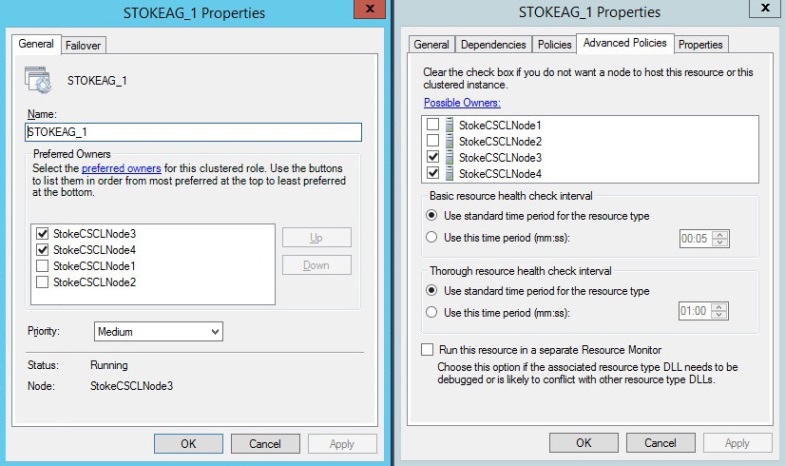Uncheck StokeCSCLNode3 in Preferred Owners list
Viewport: 785px width, 466px height.
click(x=42, y=234)
